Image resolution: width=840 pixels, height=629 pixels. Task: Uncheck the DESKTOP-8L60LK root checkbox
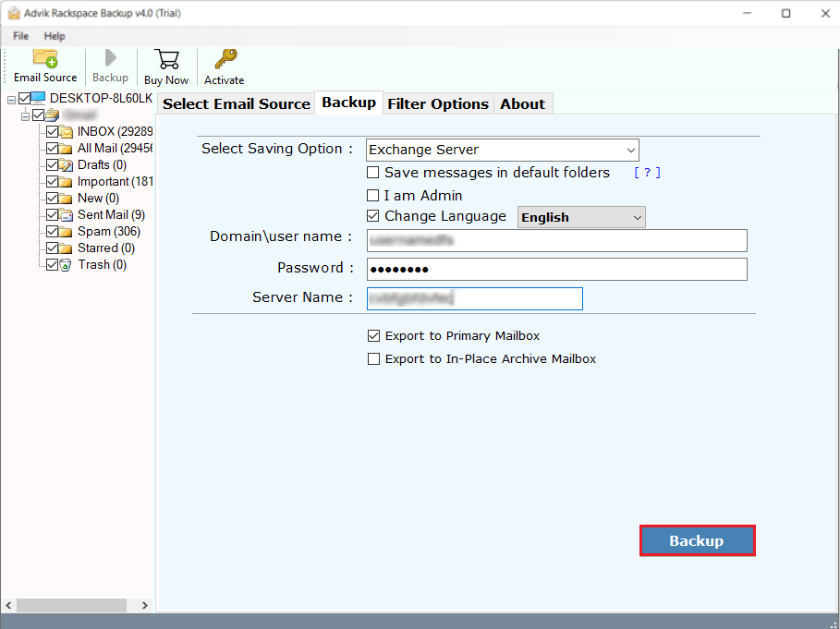[25, 98]
